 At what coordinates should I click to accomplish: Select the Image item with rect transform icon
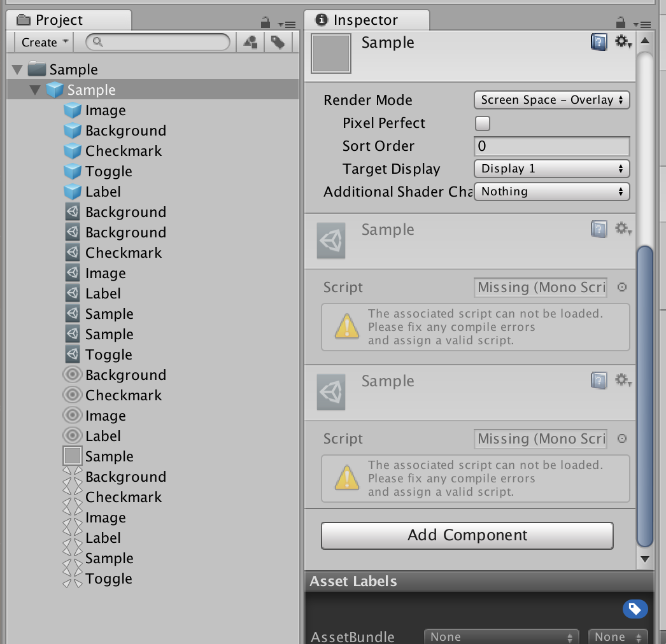[94, 517]
